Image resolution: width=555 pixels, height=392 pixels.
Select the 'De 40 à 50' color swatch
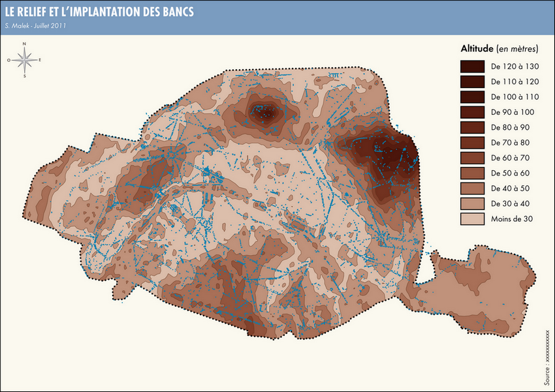pos(472,188)
